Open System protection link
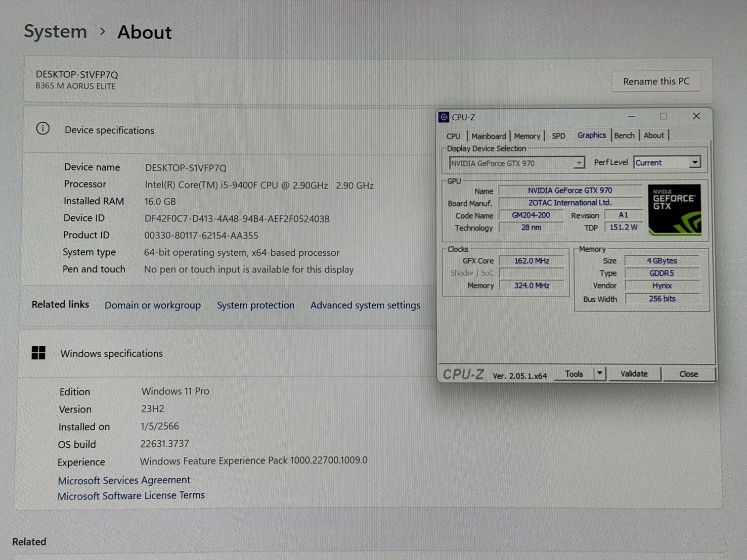The image size is (747, 560). [255, 305]
